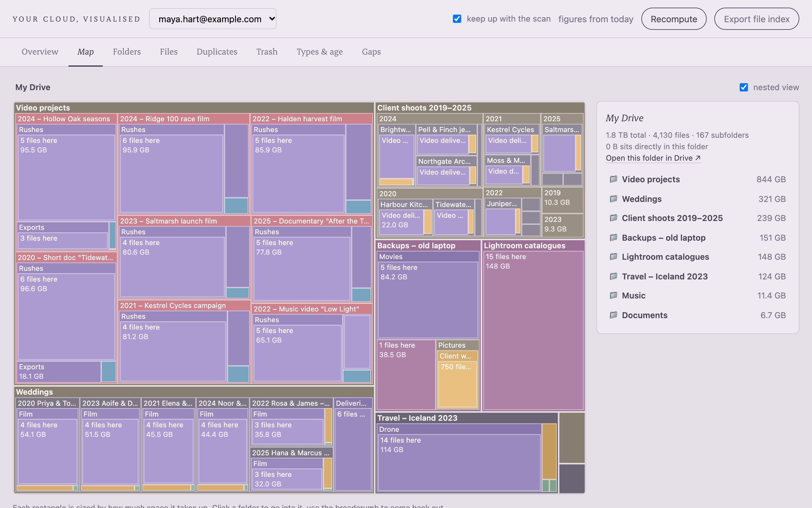This screenshot has height=508, width=812.
Task: Click folder icon beside Lightroom catalogues
Action: coord(613,257)
